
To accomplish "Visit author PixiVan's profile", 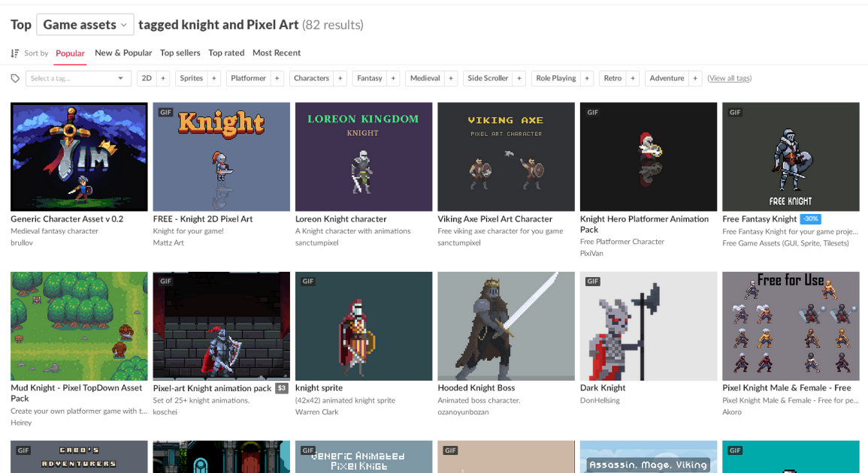I will pyautogui.click(x=591, y=253).
